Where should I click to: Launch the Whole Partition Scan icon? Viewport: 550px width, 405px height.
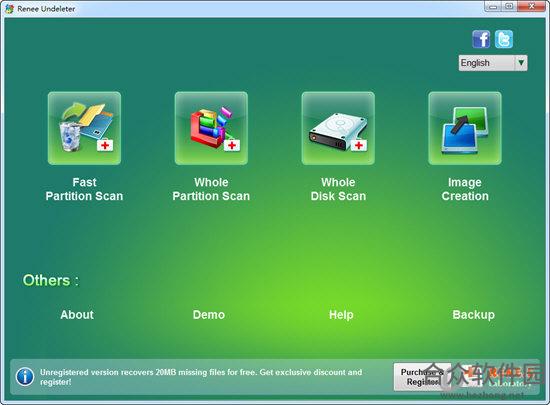point(211,128)
